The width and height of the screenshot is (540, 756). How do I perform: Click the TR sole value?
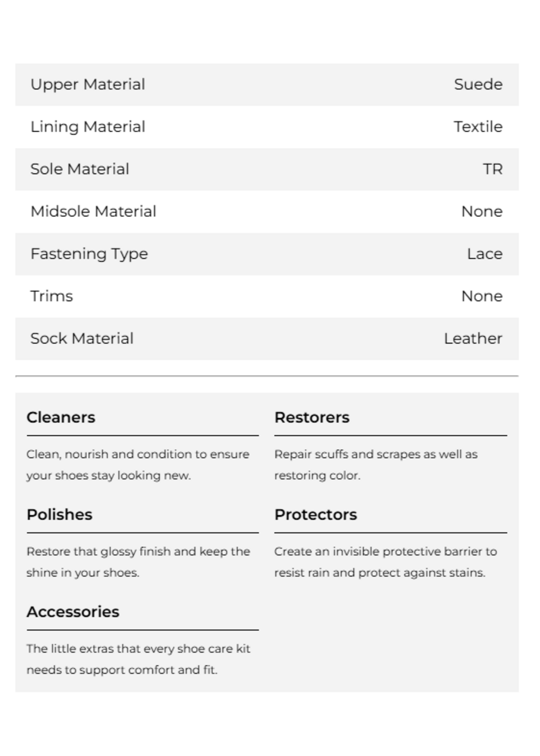click(493, 169)
